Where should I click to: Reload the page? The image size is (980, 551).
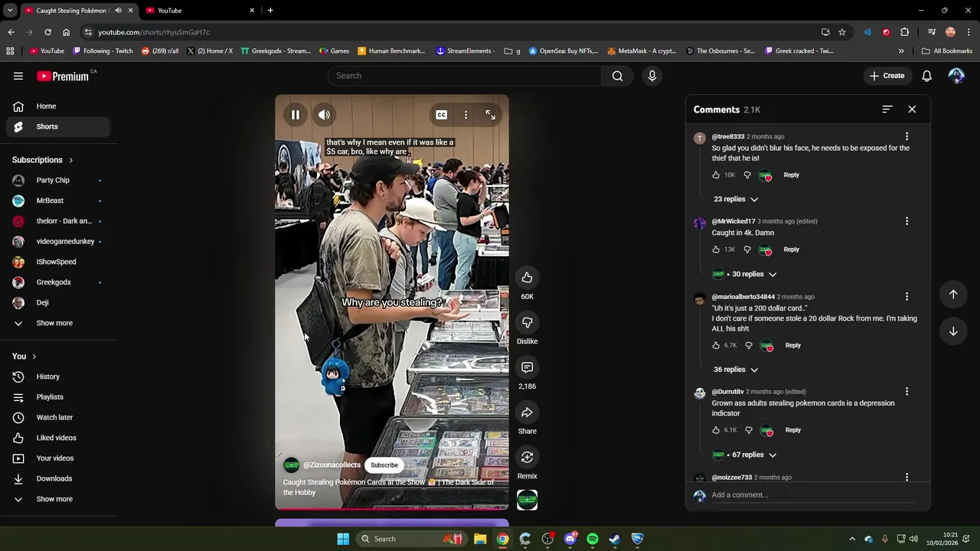[47, 32]
